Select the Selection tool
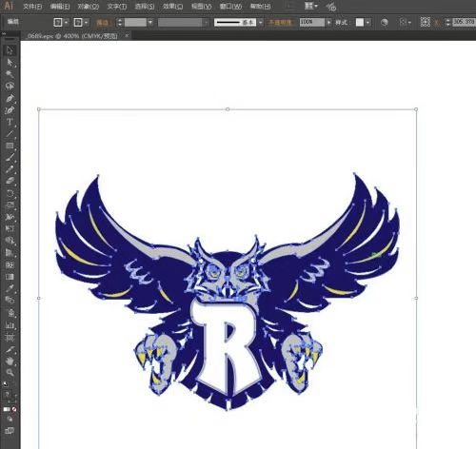 point(10,50)
